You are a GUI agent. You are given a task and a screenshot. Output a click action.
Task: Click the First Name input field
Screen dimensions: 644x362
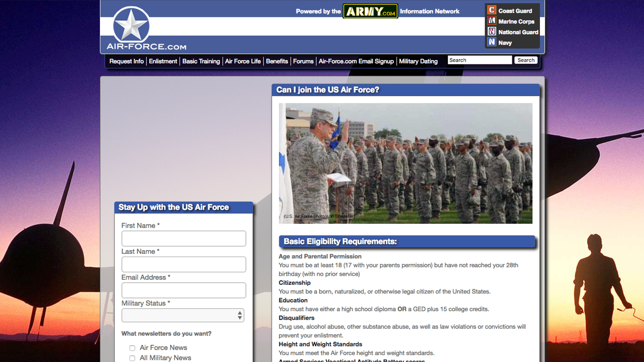[x=184, y=239]
